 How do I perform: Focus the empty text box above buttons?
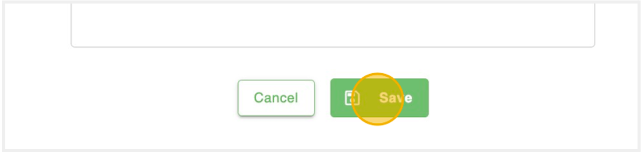tap(333, 25)
